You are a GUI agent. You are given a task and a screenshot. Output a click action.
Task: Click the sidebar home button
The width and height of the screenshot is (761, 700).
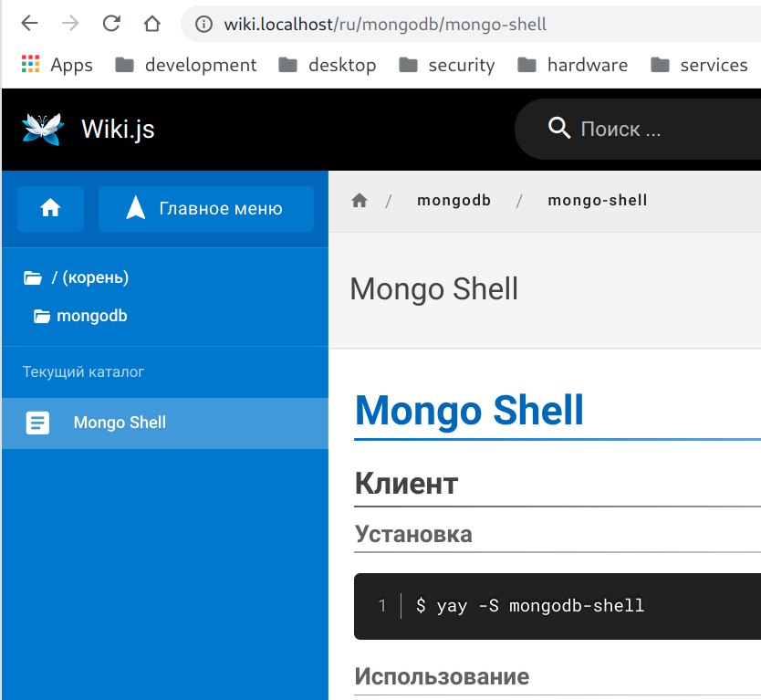(x=50, y=209)
